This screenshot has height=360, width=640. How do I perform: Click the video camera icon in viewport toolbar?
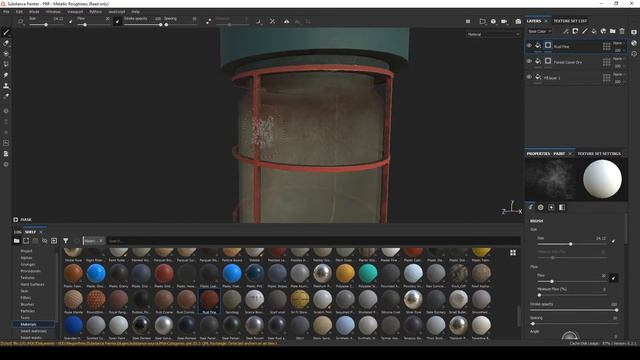(504, 21)
